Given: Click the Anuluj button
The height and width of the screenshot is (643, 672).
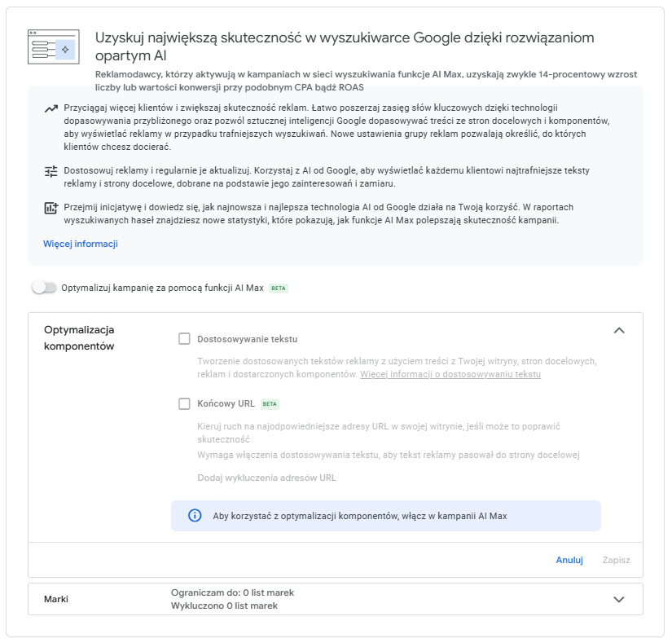Looking at the screenshot, I should coord(569,560).
